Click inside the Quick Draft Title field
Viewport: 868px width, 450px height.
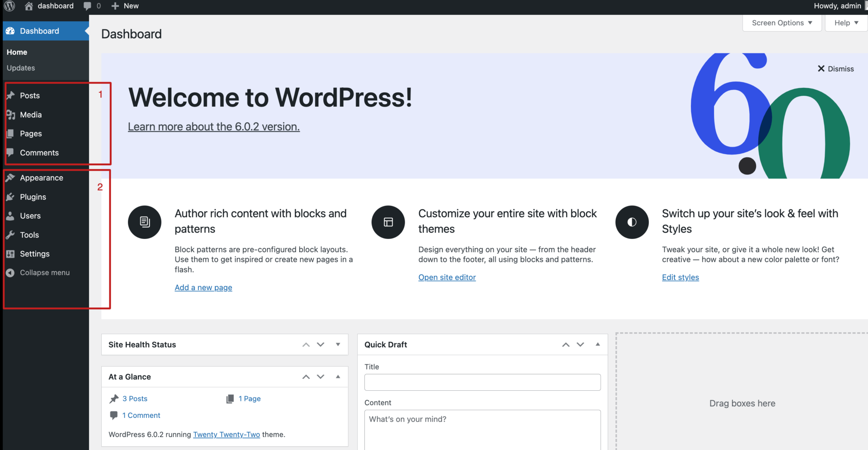click(x=482, y=382)
